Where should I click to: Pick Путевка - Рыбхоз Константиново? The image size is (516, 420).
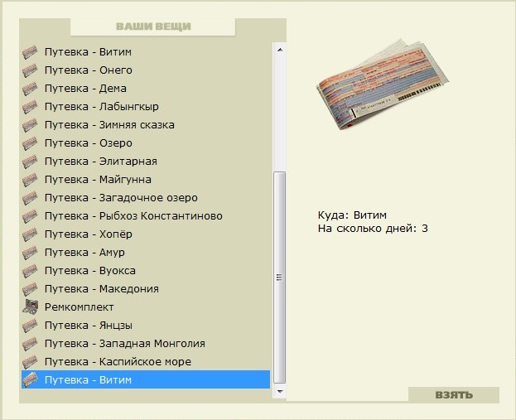tap(146, 216)
